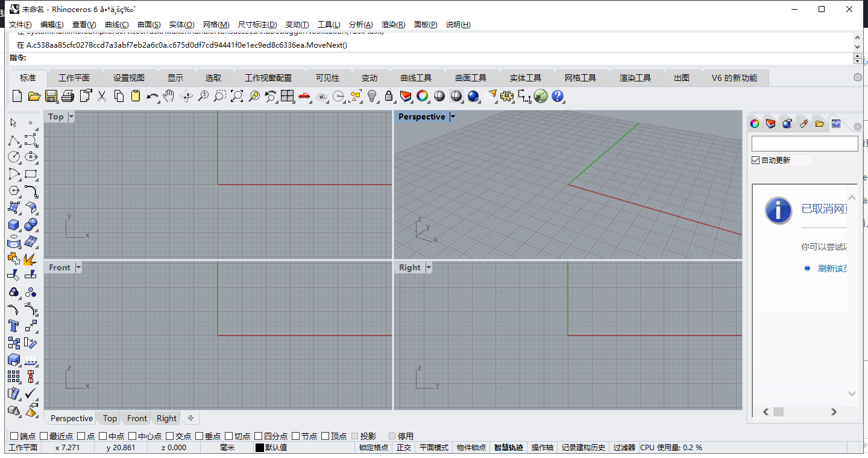The width and height of the screenshot is (868, 458).
Task: Select the arrow pointer tool in left toolbar
Action: [14, 123]
